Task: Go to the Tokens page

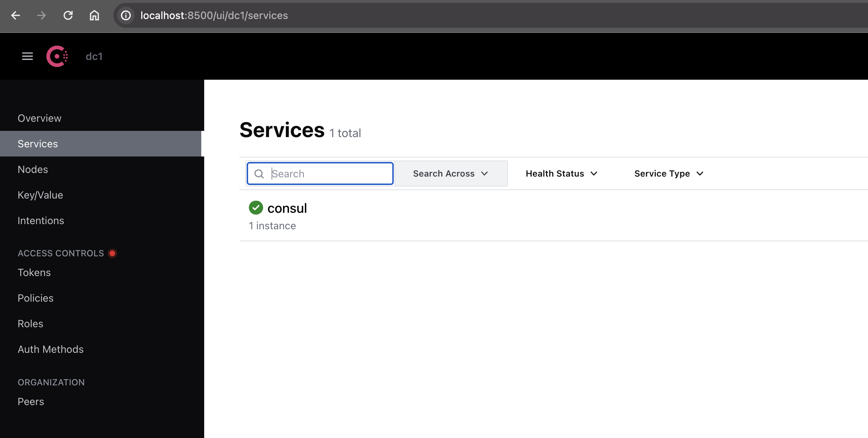Action: click(34, 272)
